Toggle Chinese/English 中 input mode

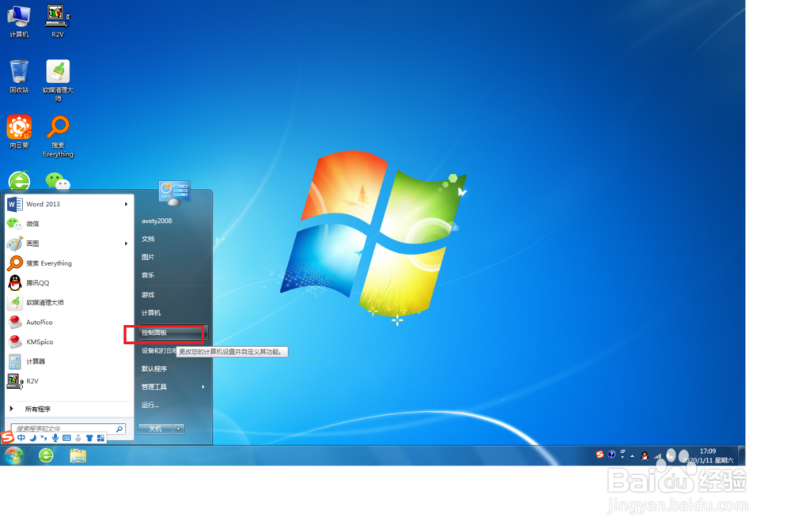(21, 438)
